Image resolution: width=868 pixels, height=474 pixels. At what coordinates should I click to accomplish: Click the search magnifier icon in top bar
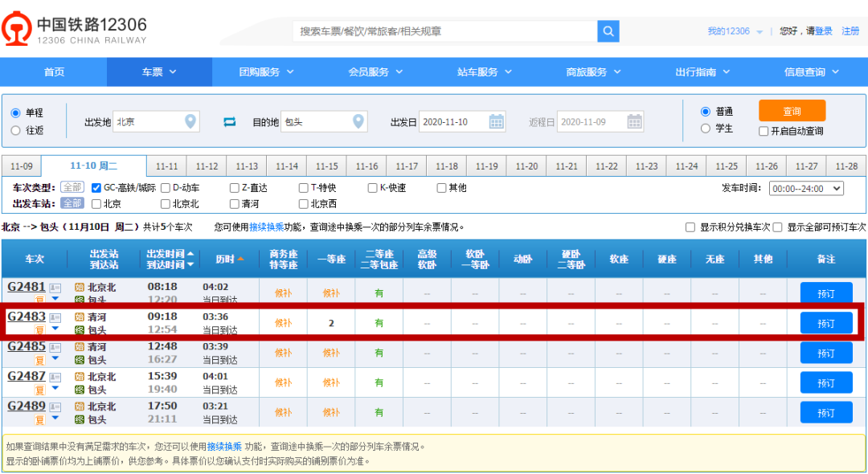click(x=608, y=31)
